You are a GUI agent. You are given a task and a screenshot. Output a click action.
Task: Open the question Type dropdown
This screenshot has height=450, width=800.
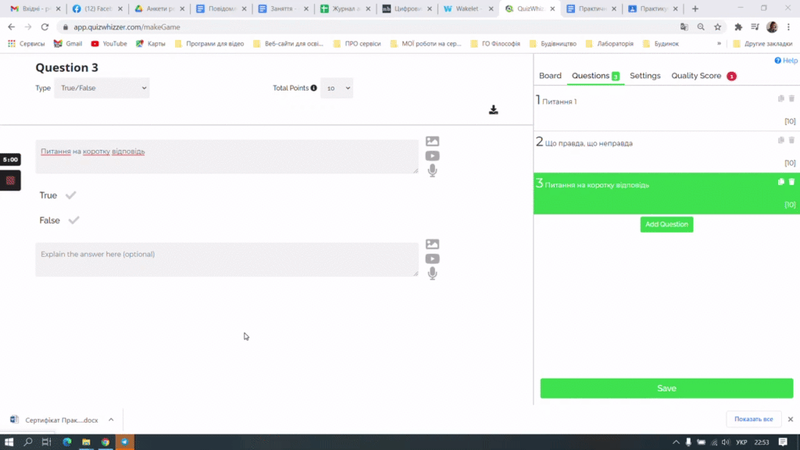tap(101, 88)
